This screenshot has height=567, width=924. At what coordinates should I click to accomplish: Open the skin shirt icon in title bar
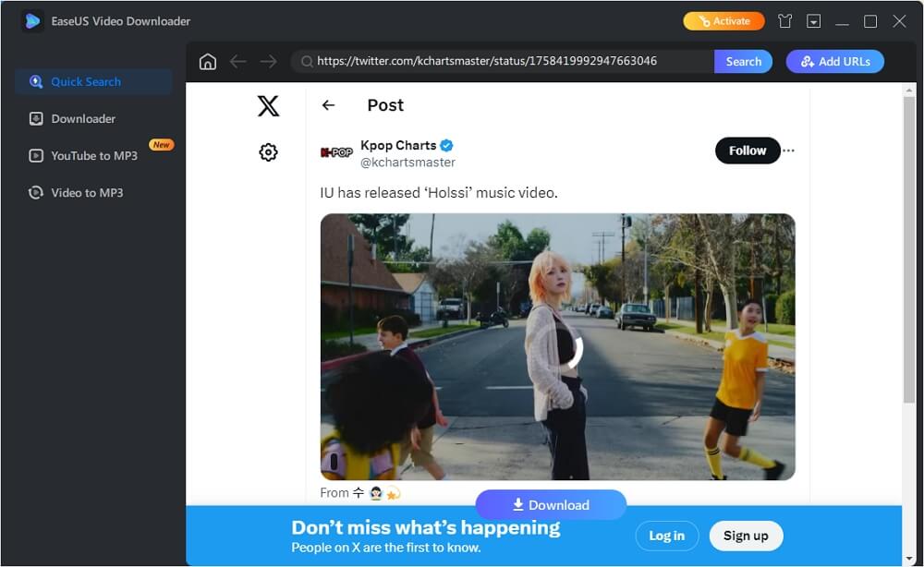[x=784, y=21]
